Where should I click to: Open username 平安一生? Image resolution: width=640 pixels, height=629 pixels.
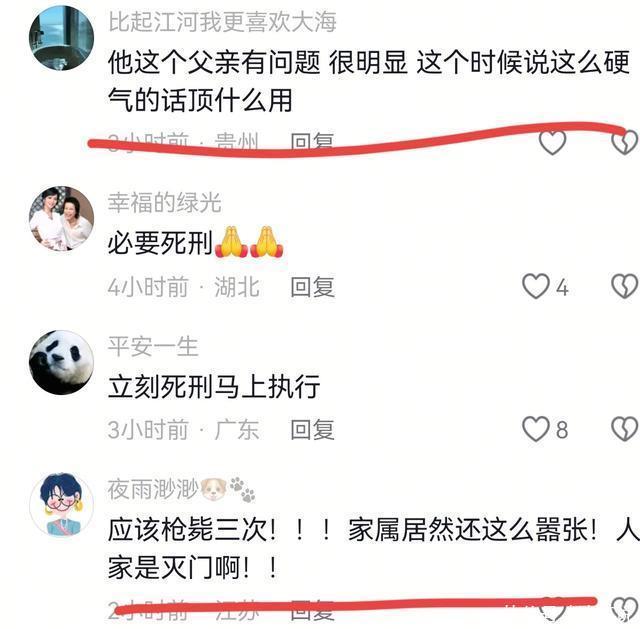click(153, 347)
